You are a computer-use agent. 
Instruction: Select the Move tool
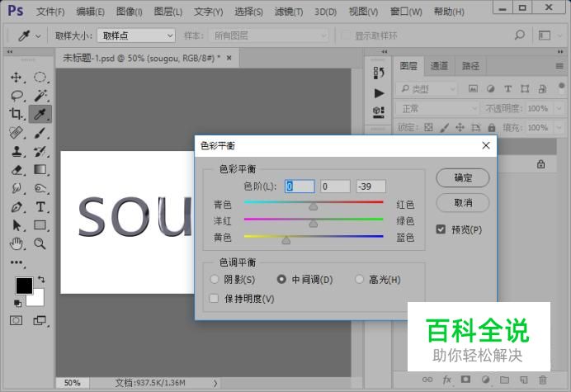point(16,78)
